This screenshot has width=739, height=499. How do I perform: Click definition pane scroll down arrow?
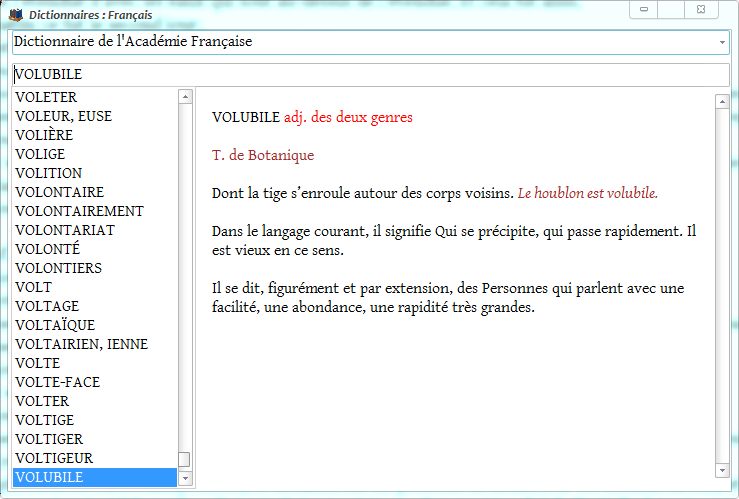722,470
